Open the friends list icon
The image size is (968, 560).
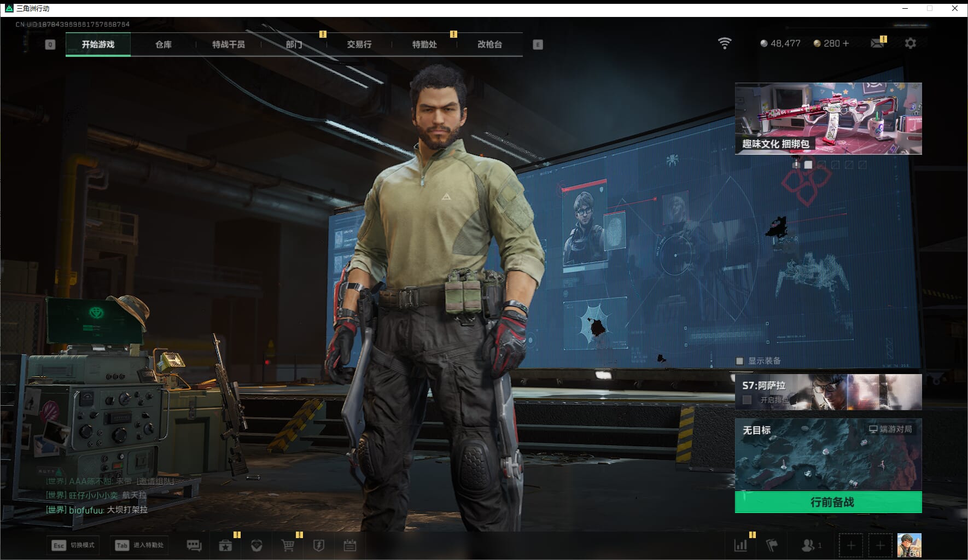click(808, 545)
